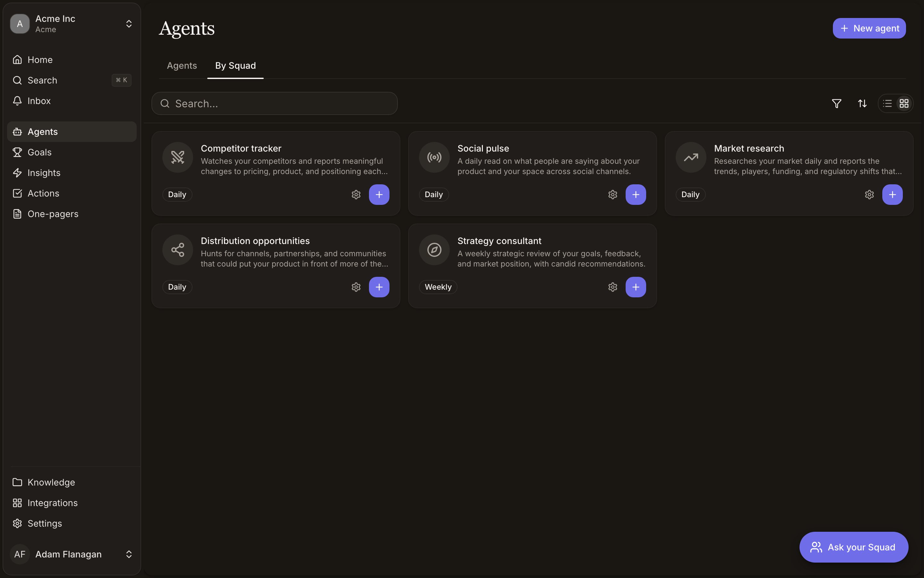Open settings gear on Competitor tracker card

(x=356, y=195)
